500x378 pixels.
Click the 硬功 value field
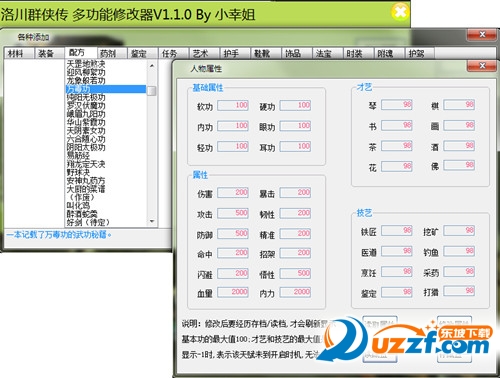[295, 106]
